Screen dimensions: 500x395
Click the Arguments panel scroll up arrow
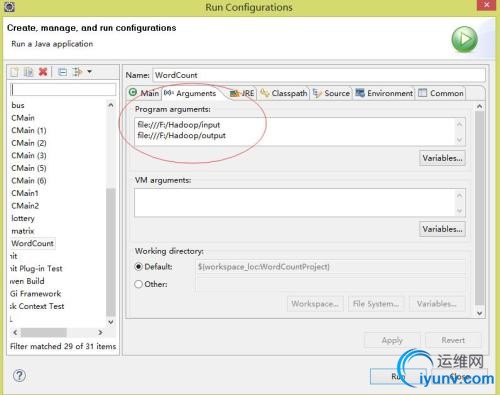click(479, 107)
